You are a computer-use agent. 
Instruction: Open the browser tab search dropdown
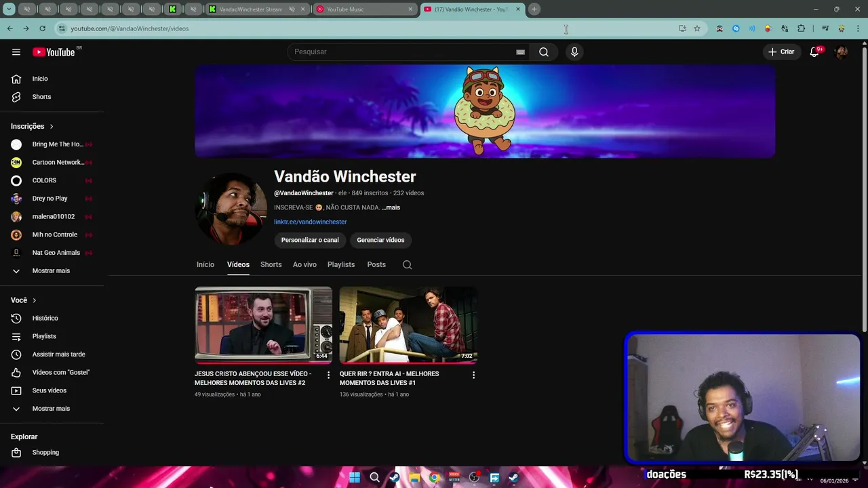click(9, 9)
